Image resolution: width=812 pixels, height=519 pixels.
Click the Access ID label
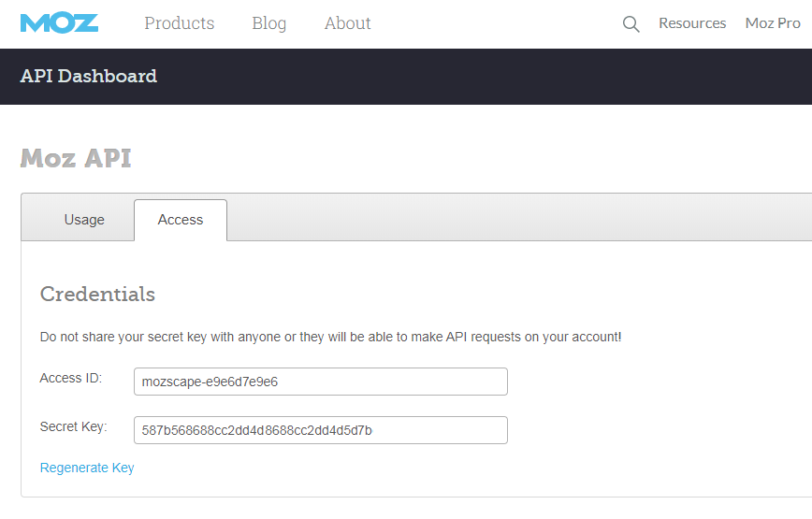pos(71,378)
